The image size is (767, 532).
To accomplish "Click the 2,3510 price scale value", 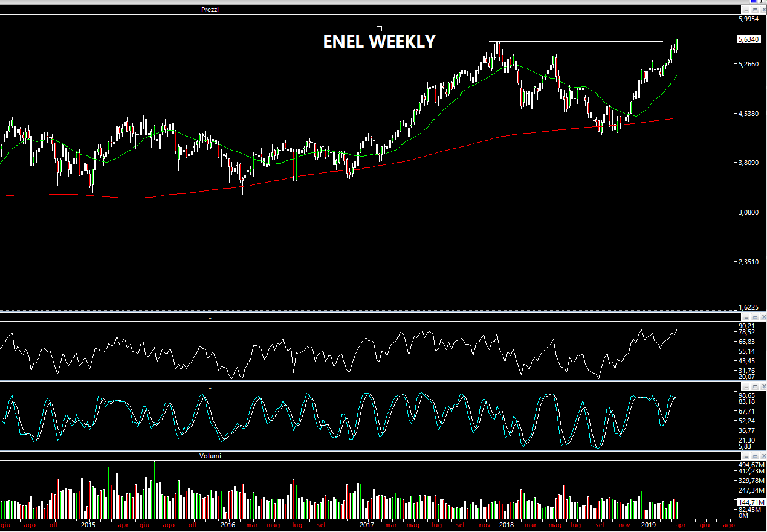I will pos(748,262).
